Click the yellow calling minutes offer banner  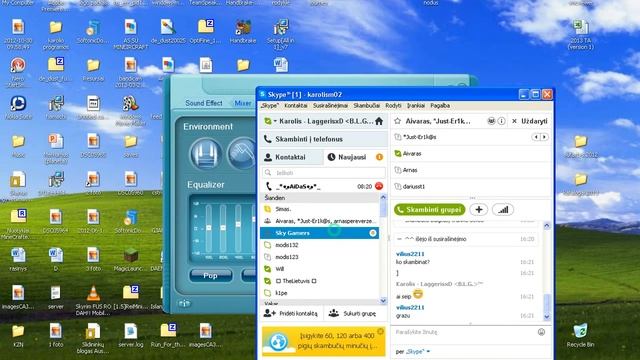click(x=324, y=341)
